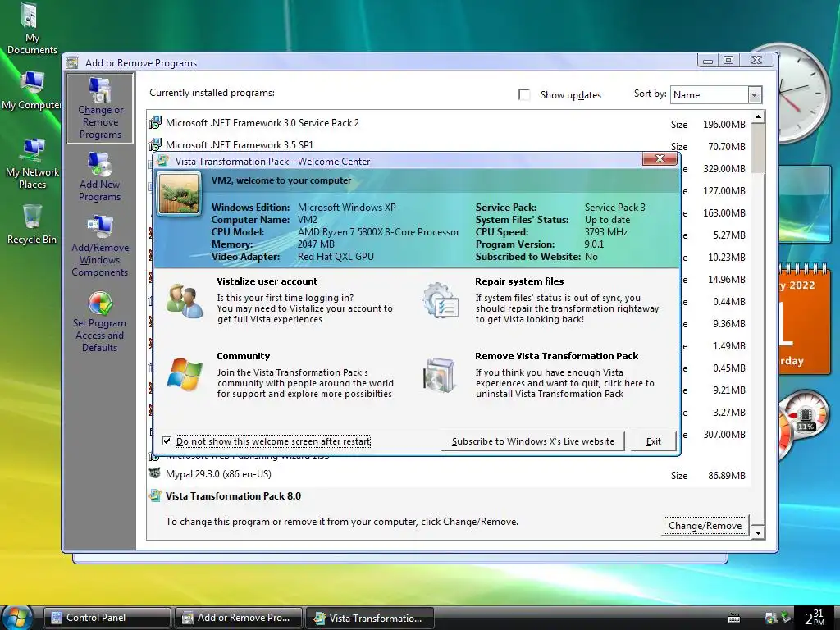Click the Change/Remove button
The width and height of the screenshot is (840, 630).
(x=705, y=526)
